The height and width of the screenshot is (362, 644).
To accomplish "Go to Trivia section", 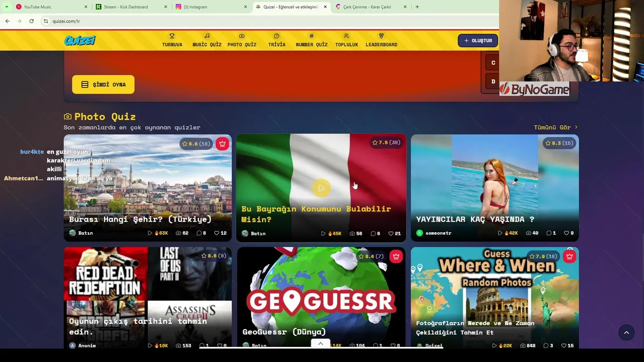I will tap(277, 40).
